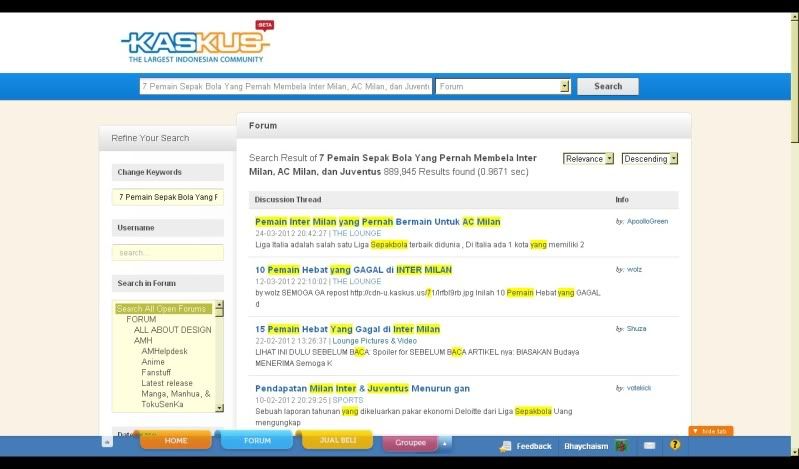Select AMH in forum list

143,341
